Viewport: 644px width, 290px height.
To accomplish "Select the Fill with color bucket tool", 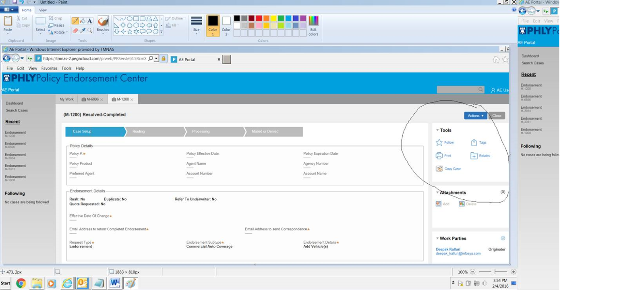I will point(83,21).
